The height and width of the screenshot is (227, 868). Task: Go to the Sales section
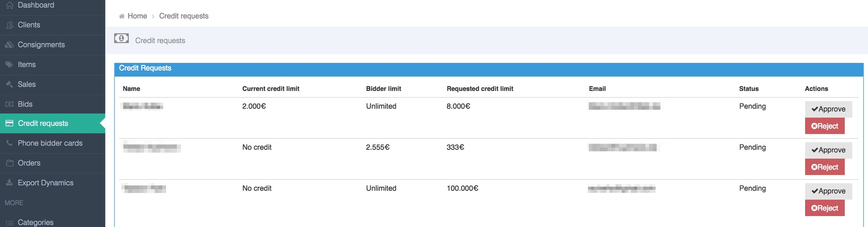click(x=27, y=84)
